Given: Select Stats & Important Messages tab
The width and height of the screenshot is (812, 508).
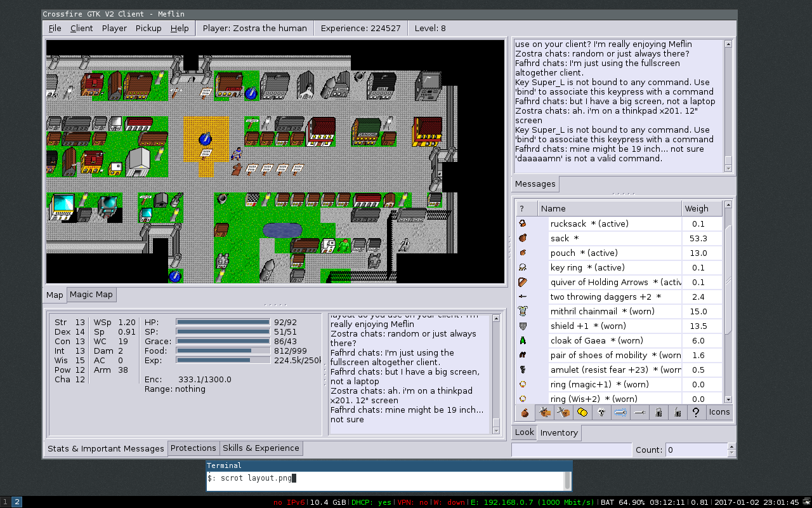Looking at the screenshot, I should 106,449.
